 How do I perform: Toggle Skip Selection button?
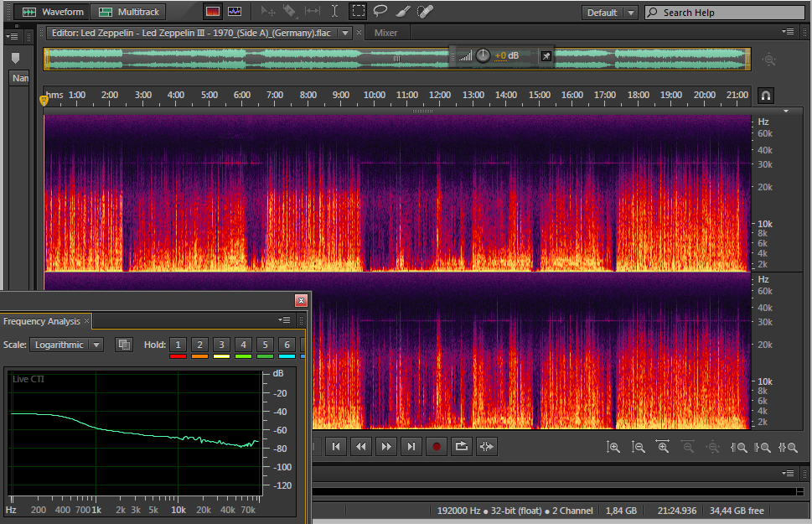coord(486,446)
